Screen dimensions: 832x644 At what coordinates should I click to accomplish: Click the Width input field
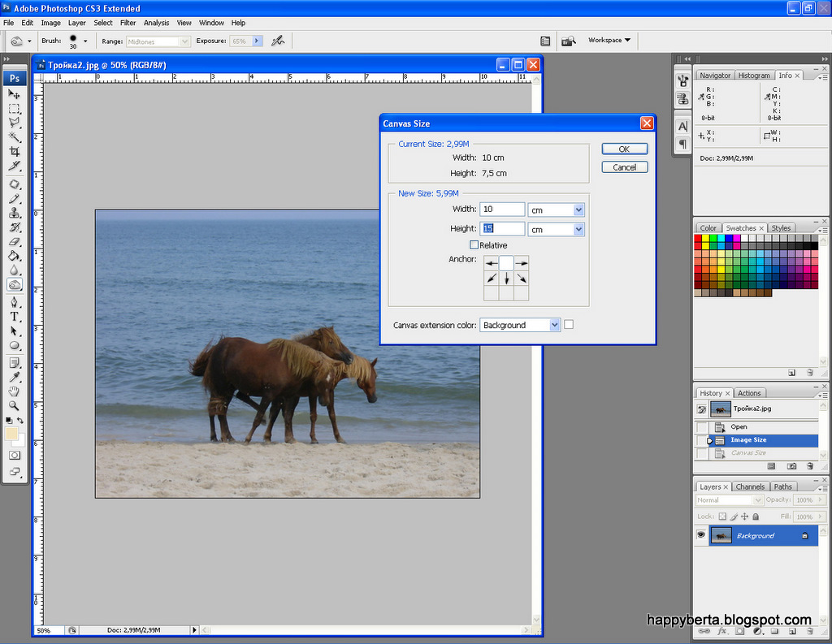tap(502, 210)
